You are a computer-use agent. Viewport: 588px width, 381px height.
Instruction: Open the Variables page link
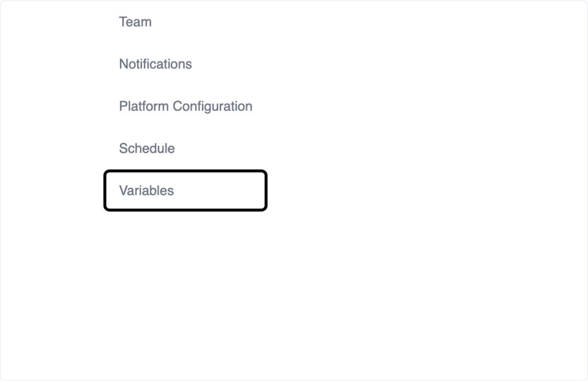point(146,190)
